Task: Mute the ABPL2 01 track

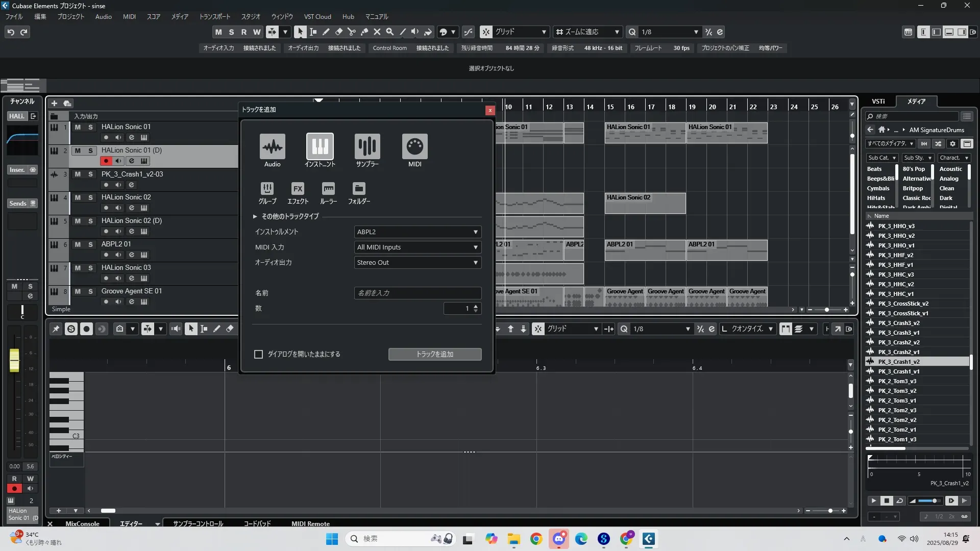Action: coord(78,244)
